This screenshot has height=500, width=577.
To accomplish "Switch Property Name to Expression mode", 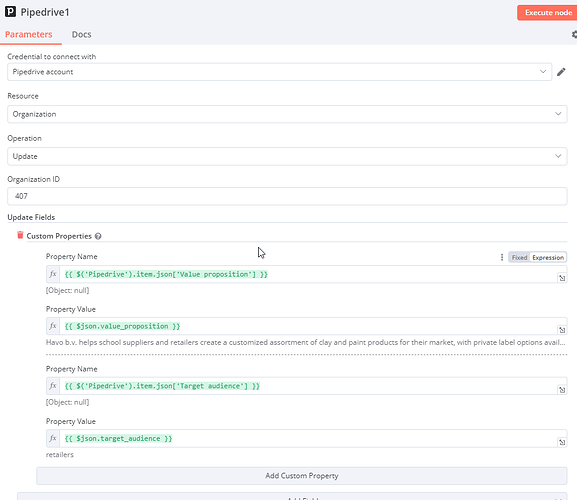I will click(548, 257).
